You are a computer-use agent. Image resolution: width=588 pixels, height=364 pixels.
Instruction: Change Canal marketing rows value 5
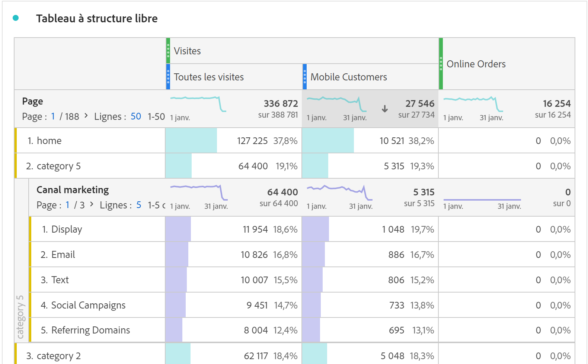(139, 205)
